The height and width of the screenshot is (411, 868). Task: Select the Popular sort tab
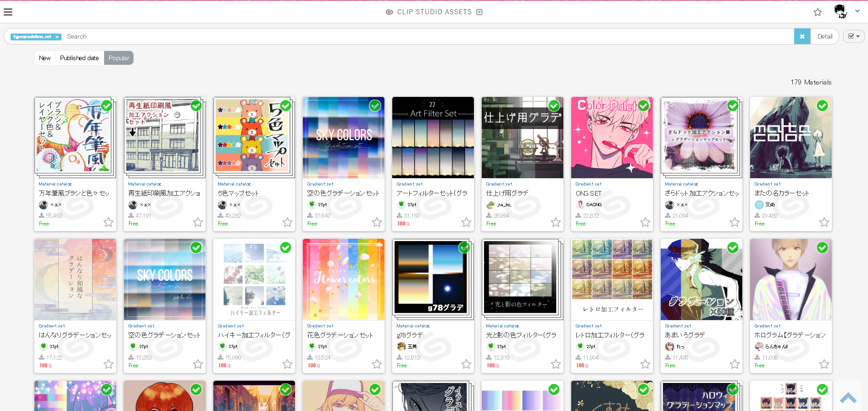click(x=119, y=58)
